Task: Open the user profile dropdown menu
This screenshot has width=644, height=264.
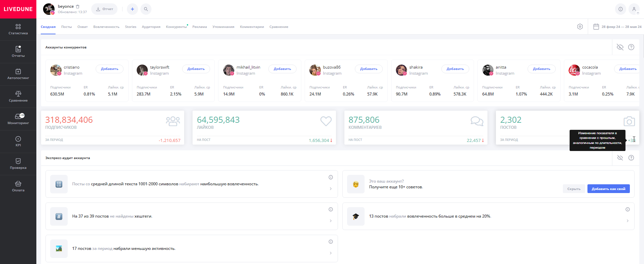Action: [x=634, y=9]
